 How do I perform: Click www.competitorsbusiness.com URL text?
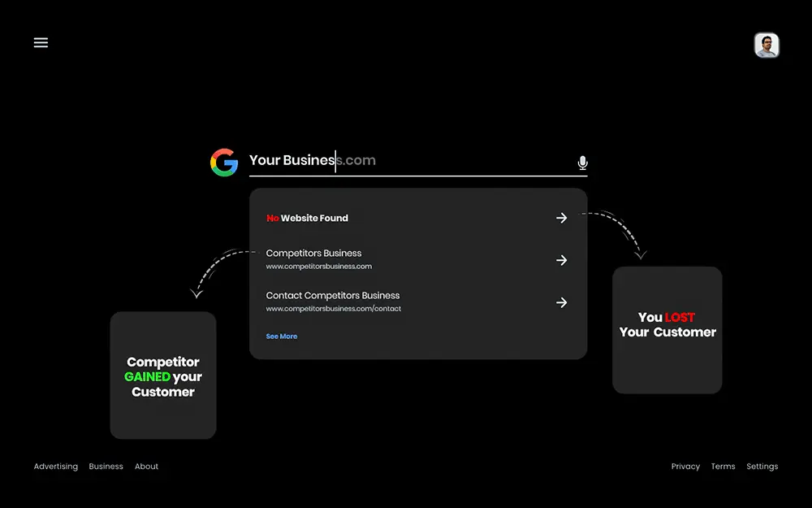click(x=318, y=267)
